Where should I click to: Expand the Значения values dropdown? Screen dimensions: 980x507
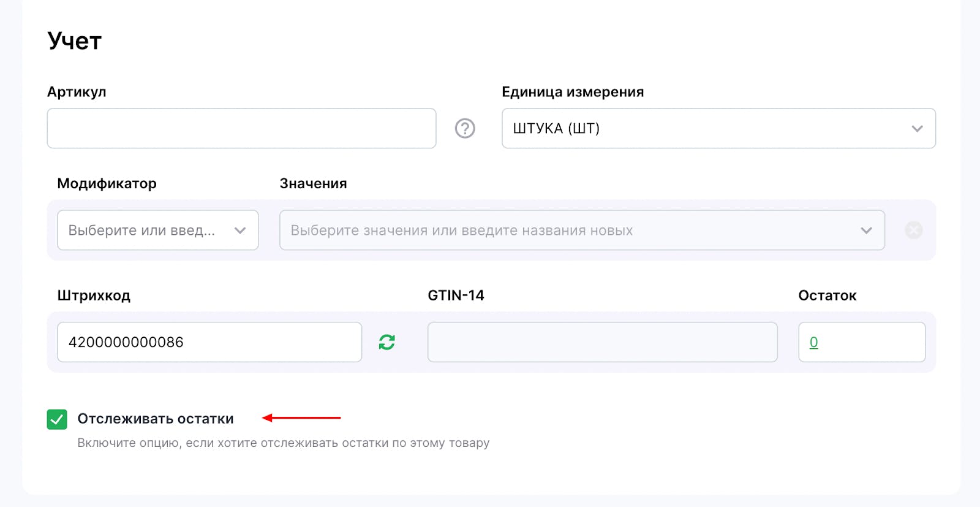570,231
